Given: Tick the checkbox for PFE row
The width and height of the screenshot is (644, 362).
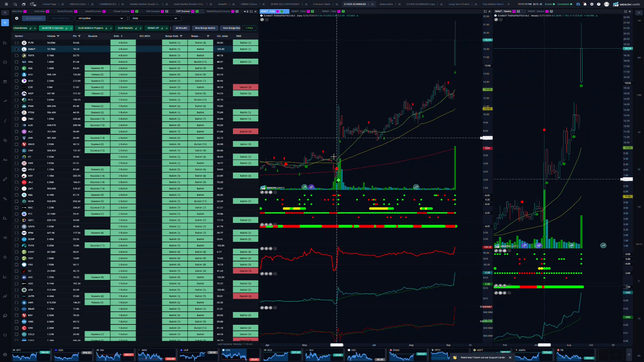Looking at the screenshot, I should (16, 214).
